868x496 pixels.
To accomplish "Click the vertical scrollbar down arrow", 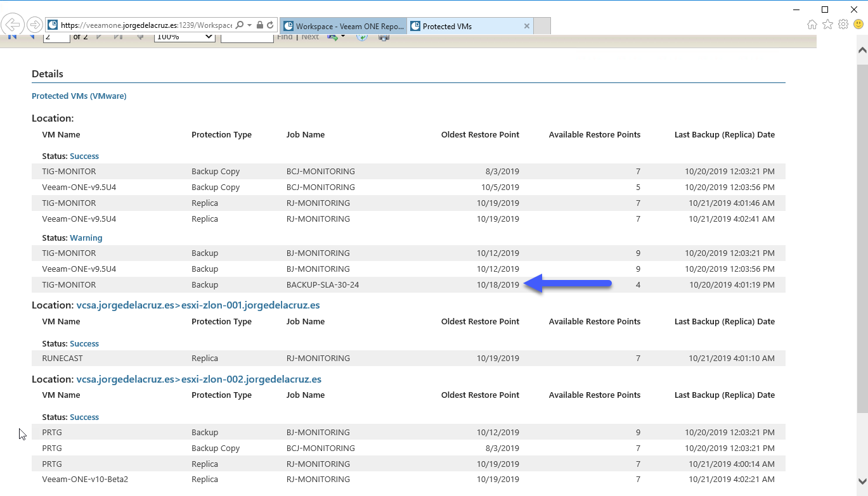I will click(862, 481).
